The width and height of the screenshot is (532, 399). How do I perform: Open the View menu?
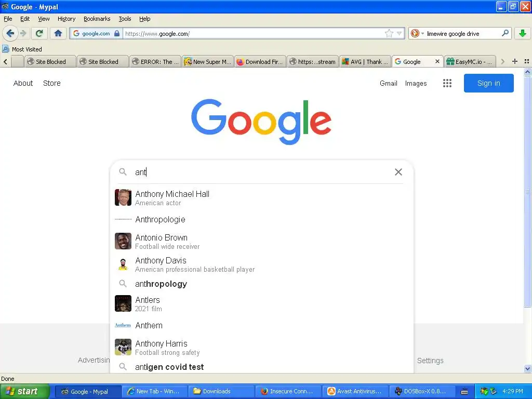[44, 19]
